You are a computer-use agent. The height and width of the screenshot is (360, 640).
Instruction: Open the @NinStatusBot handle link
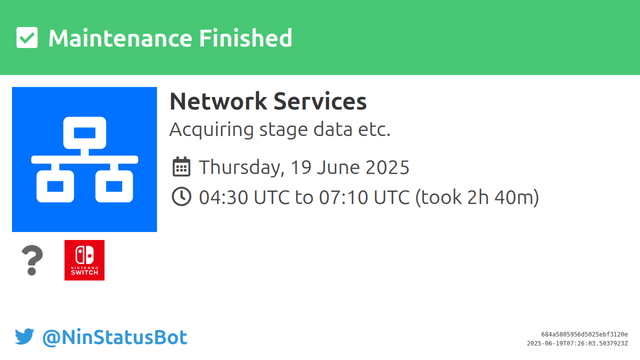pos(115,337)
